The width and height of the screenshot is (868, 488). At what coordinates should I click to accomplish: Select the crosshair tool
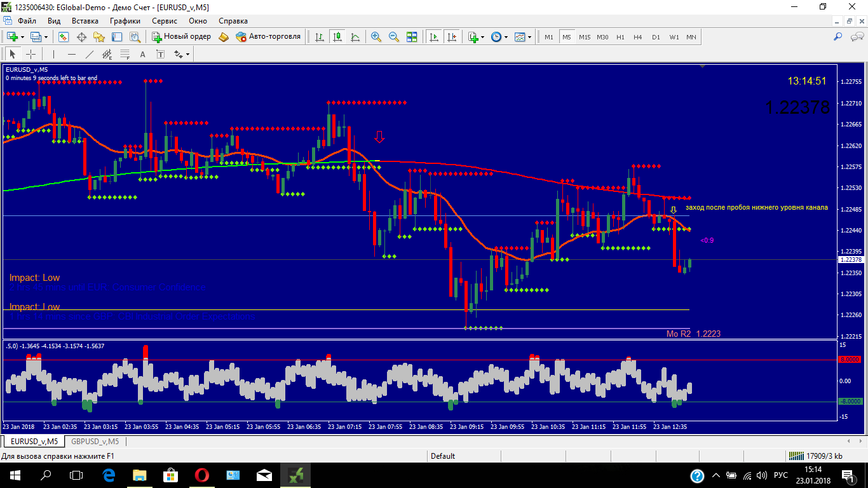31,54
